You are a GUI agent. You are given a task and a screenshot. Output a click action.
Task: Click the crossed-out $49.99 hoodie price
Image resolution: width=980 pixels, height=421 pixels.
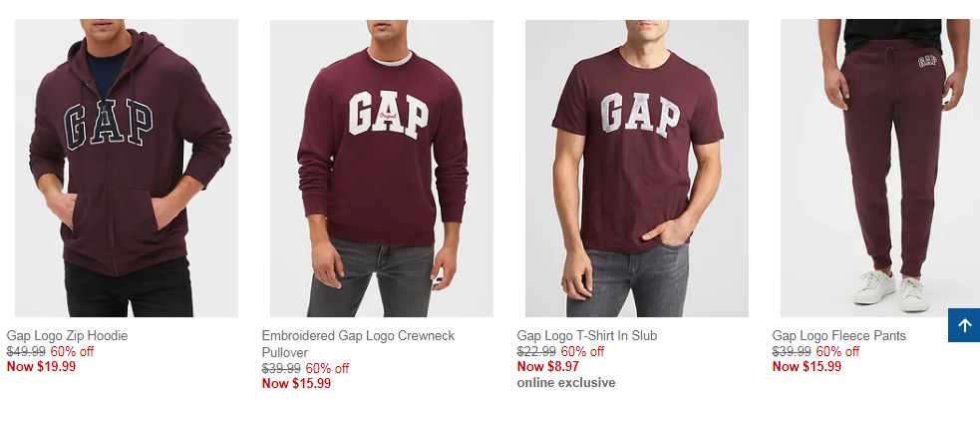[26, 351]
